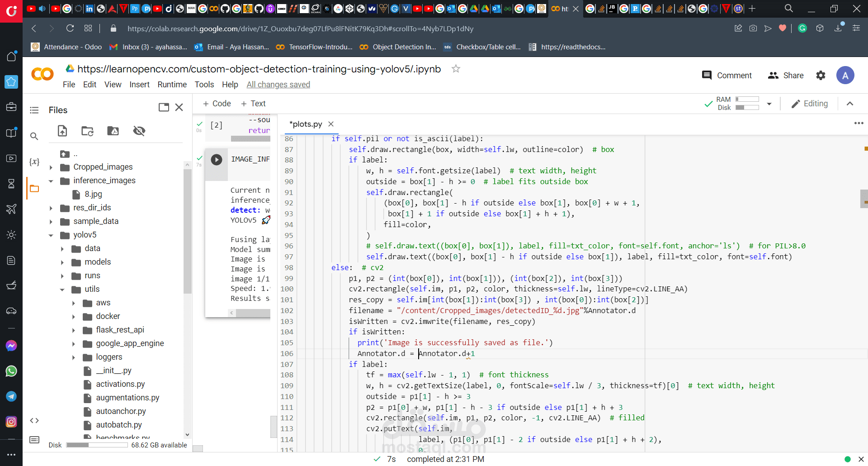Viewport: 868px width, 466px height.
Task: Run the IMAGE_INF code cell
Action: pyautogui.click(x=217, y=160)
